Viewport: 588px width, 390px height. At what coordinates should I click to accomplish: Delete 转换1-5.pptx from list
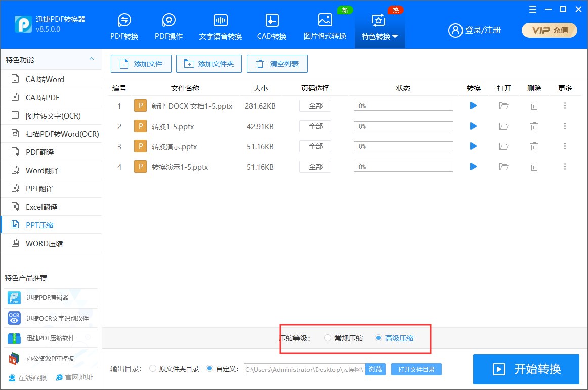click(x=534, y=126)
